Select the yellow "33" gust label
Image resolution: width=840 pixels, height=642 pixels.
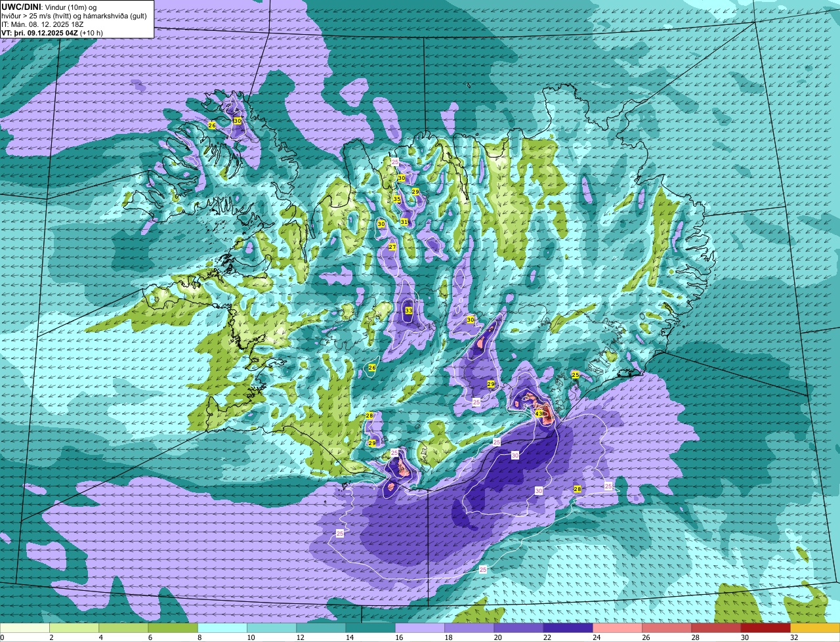(408, 310)
